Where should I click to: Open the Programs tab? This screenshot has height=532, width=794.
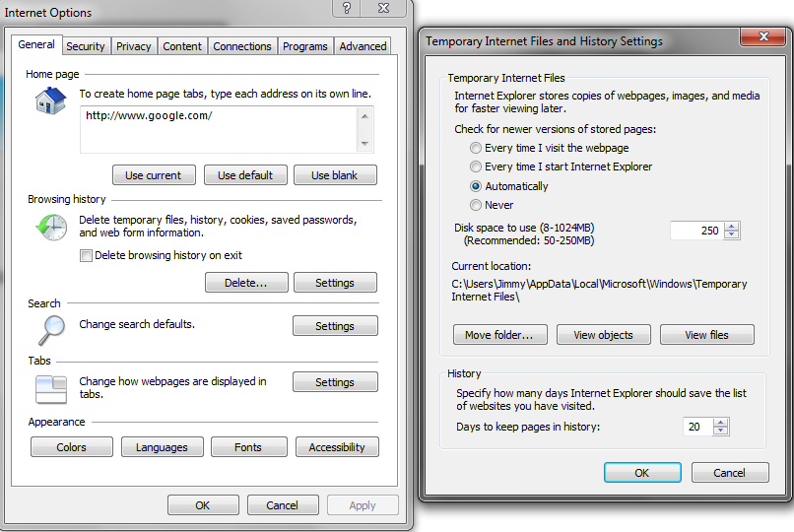tap(304, 46)
